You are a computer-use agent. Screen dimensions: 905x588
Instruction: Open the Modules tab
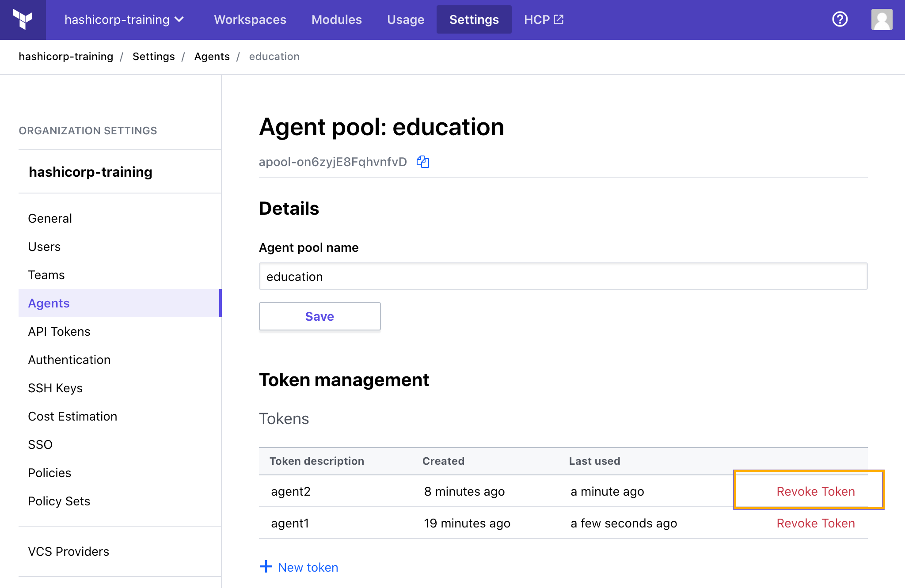click(x=336, y=19)
